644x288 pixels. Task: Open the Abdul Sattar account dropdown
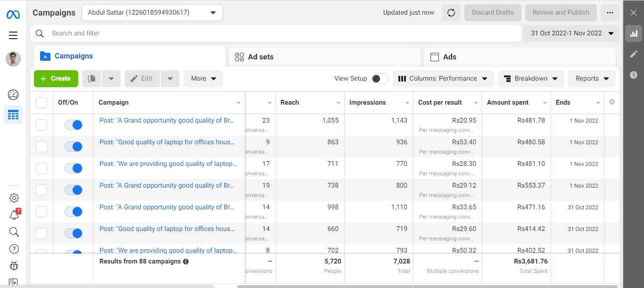point(152,13)
